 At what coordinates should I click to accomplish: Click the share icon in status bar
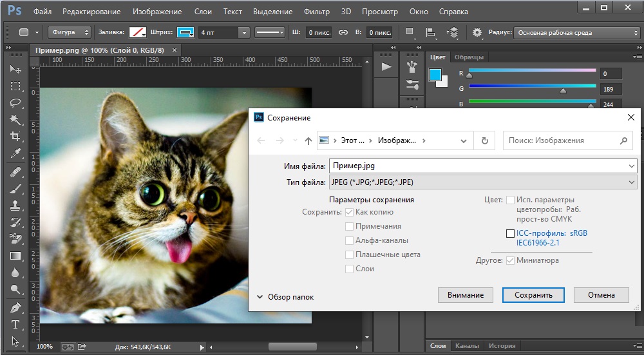82,347
